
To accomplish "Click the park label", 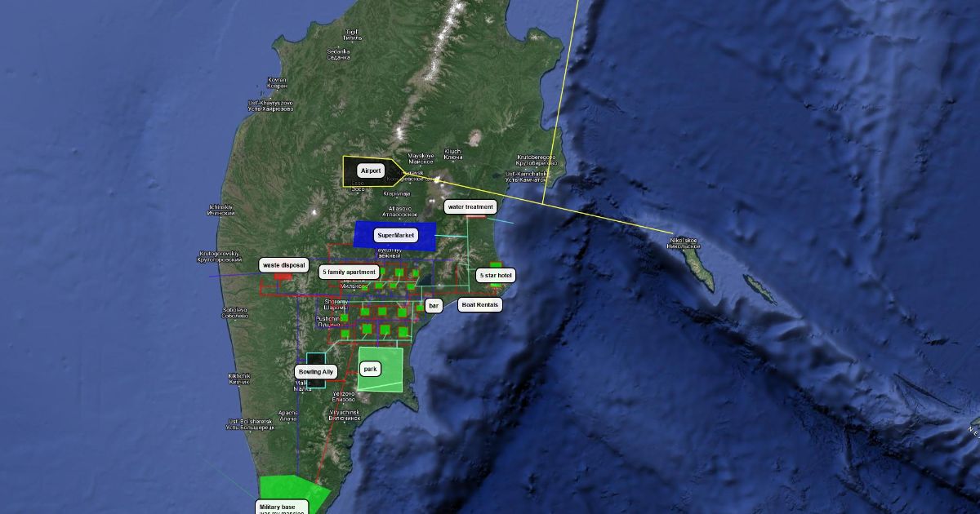I will (370, 369).
